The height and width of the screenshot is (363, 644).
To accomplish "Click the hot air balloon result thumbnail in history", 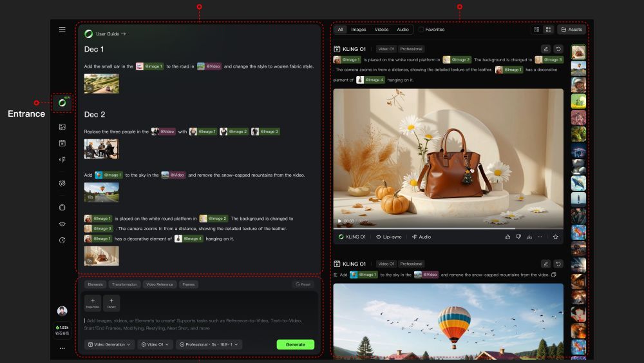I will pos(102,192).
